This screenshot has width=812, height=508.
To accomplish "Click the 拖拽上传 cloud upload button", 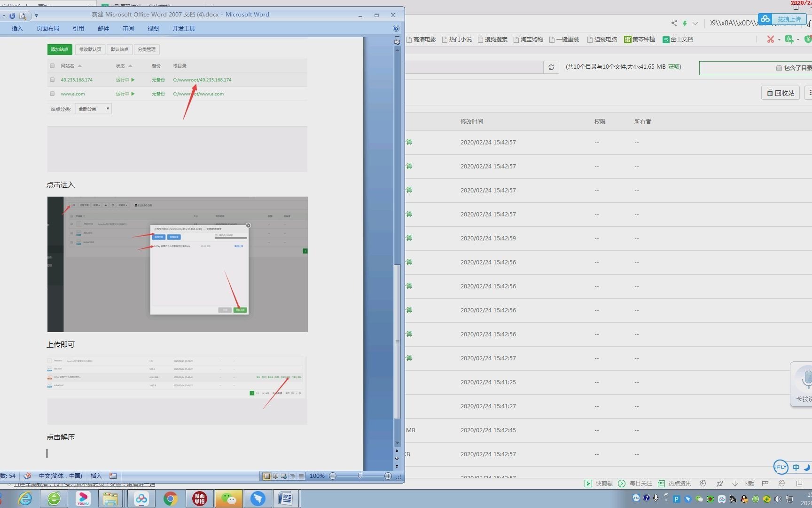I will [782, 19].
